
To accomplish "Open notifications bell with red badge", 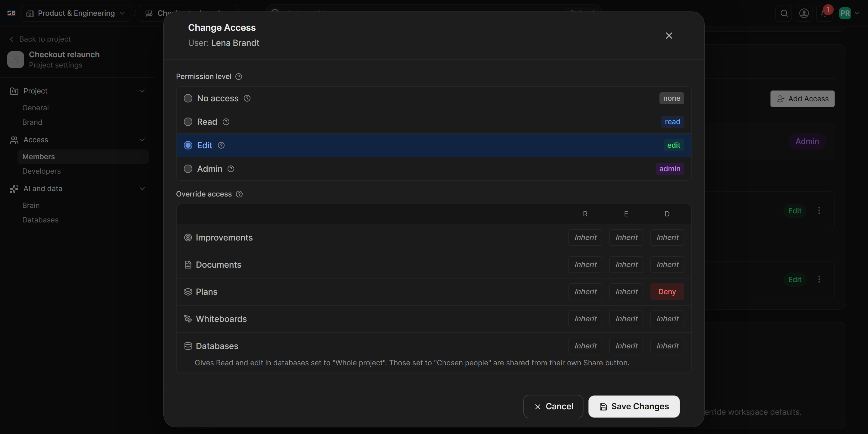I will click(824, 13).
